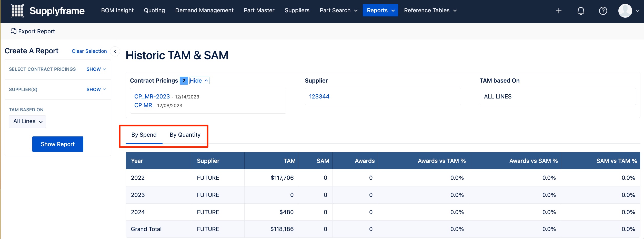Screen dimensions: 644x239
Task: Expand the Reference Tables dropdown
Action: tap(430, 10)
